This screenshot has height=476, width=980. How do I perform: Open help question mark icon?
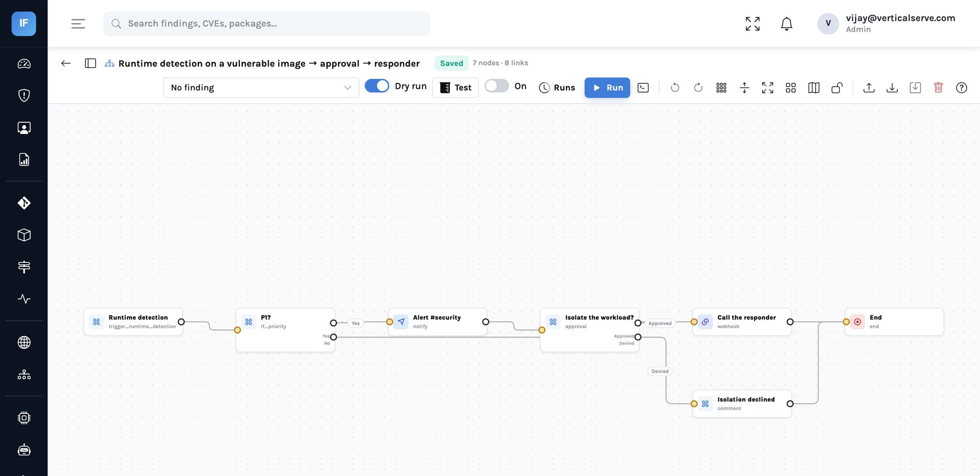point(961,87)
